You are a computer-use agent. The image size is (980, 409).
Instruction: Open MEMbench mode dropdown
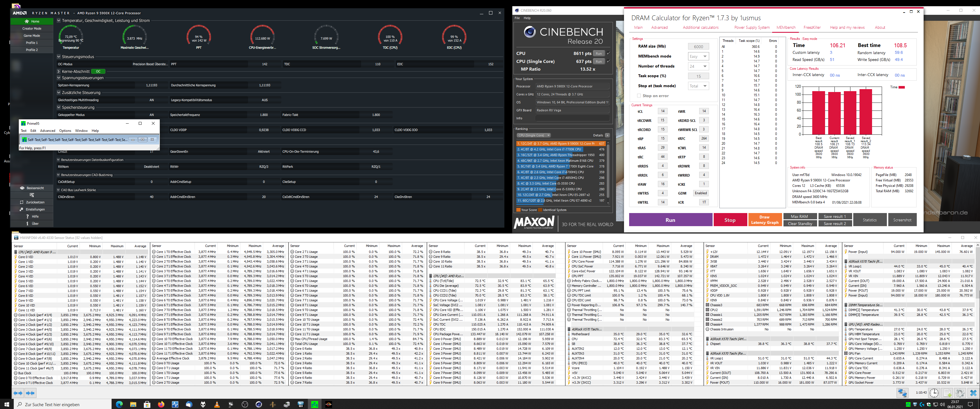[x=699, y=56]
